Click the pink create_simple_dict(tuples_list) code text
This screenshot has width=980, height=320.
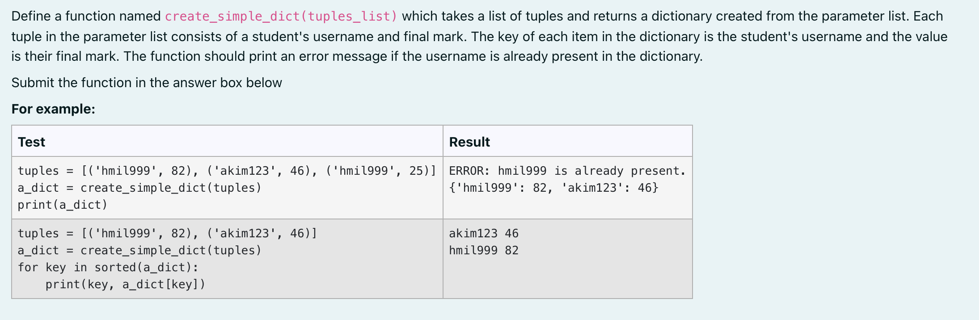coord(281,17)
